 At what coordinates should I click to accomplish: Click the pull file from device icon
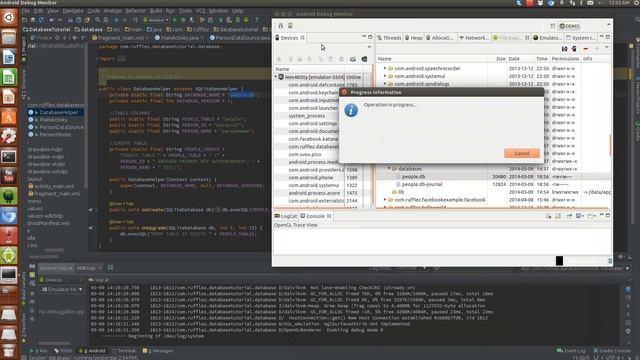(x=564, y=49)
